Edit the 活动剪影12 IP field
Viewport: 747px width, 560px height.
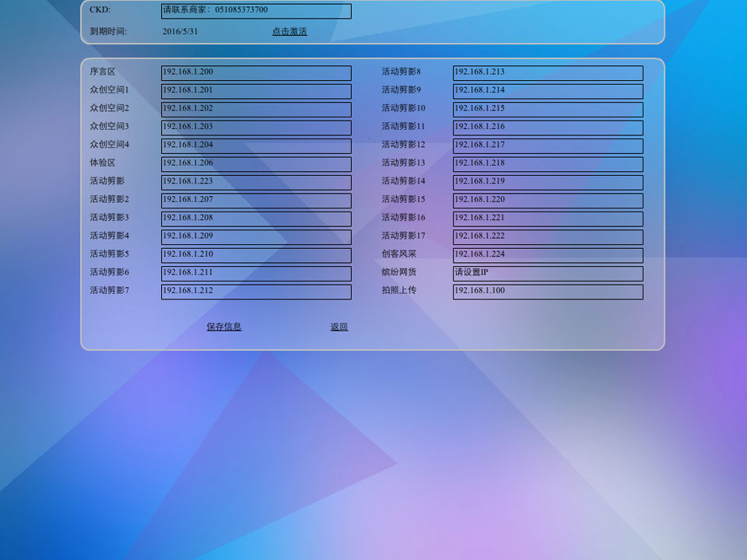click(x=548, y=145)
